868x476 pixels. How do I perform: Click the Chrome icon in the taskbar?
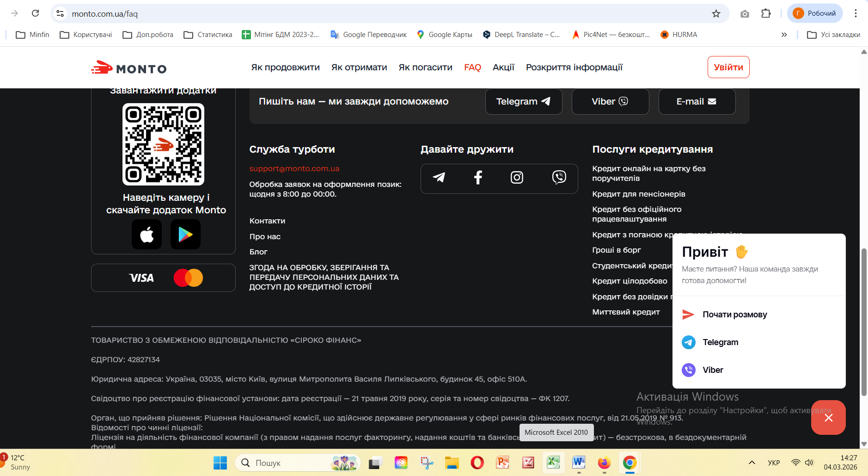(630, 463)
